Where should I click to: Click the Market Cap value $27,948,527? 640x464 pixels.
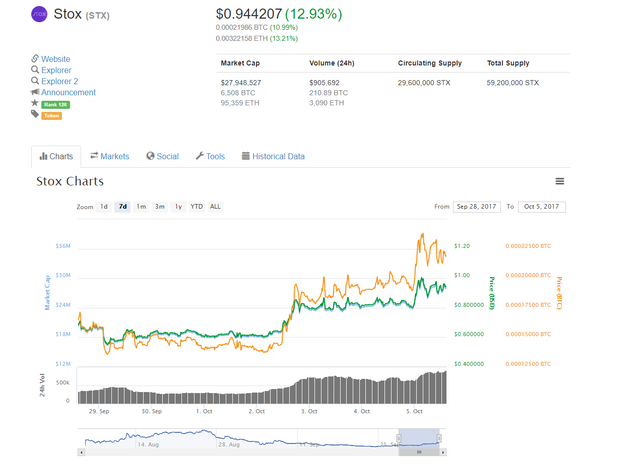click(241, 83)
